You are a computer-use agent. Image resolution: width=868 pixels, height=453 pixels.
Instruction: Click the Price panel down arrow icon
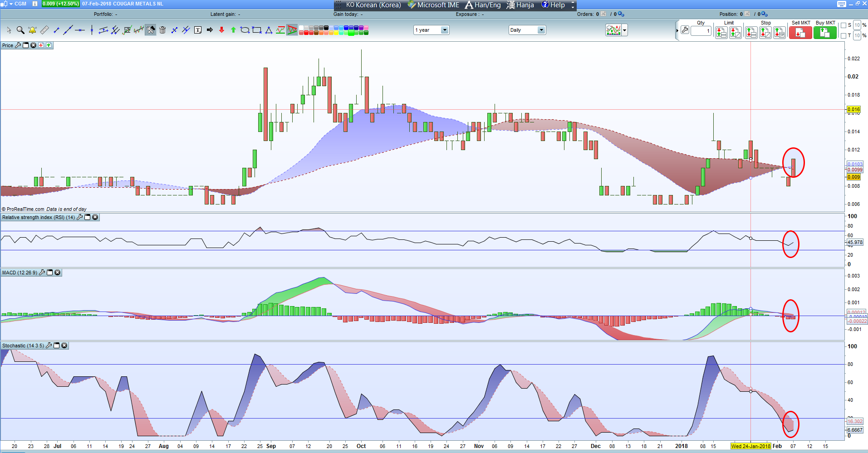click(41, 45)
